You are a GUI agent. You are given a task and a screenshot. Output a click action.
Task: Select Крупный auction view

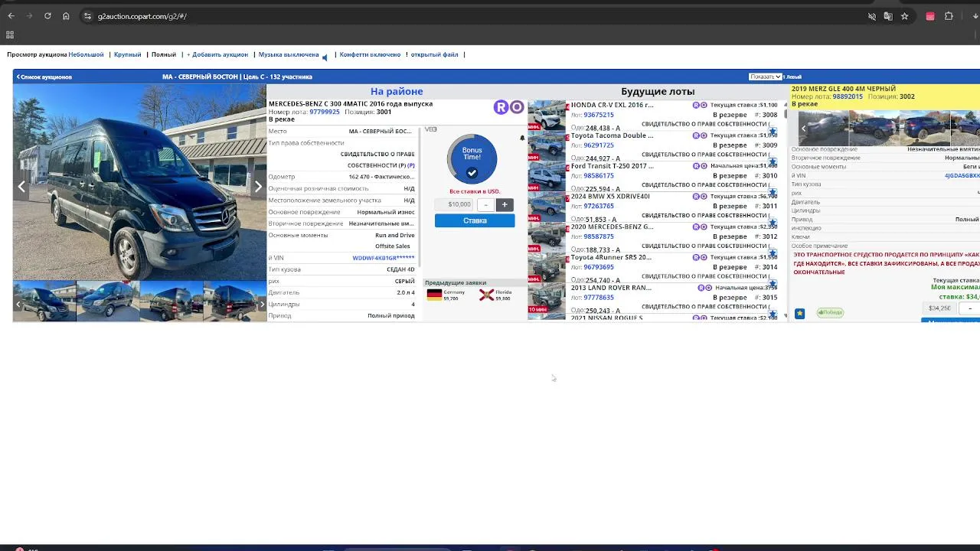[x=128, y=54]
